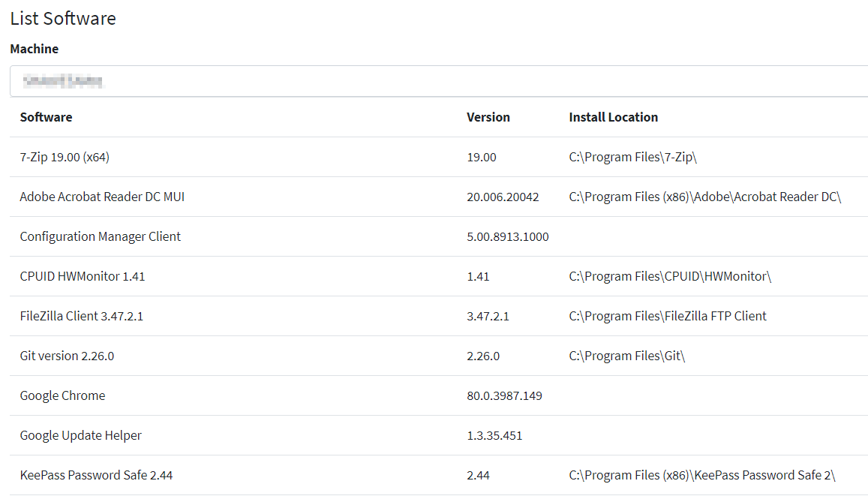This screenshot has width=868, height=499.
Task: Click version value 19.00
Action: pos(482,158)
